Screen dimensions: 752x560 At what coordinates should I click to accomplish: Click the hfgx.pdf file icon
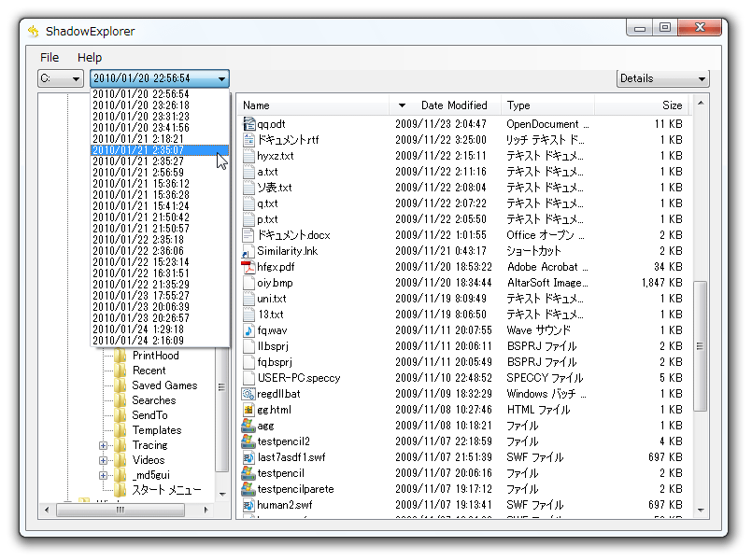(248, 267)
